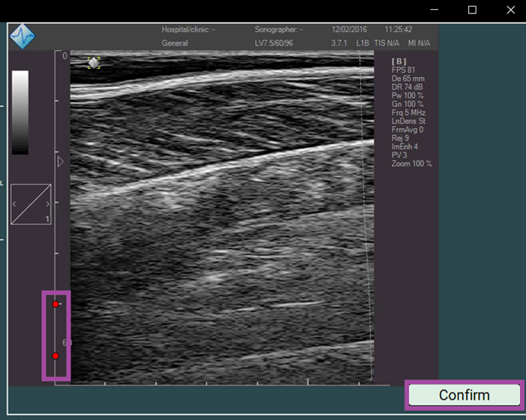Image resolution: width=526 pixels, height=420 pixels.
Task: Click the left arrow in gamma curve box
Action: (x=14, y=203)
